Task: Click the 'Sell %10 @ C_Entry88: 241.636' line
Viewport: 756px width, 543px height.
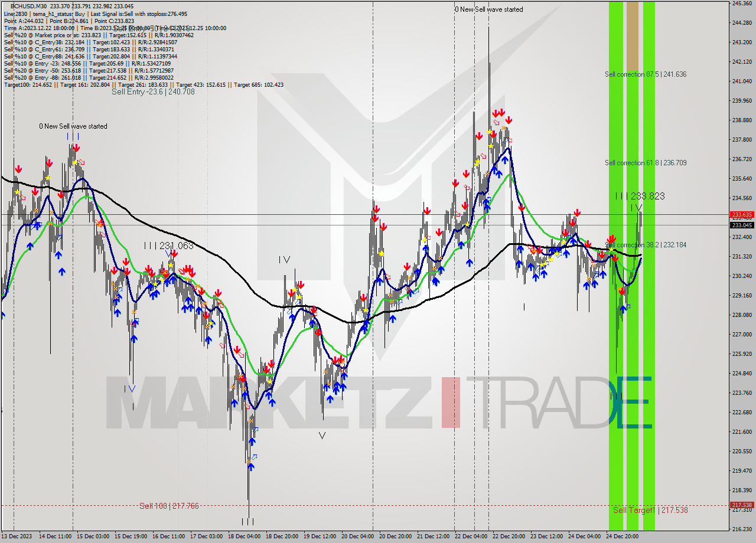Action: pos(90,56)
